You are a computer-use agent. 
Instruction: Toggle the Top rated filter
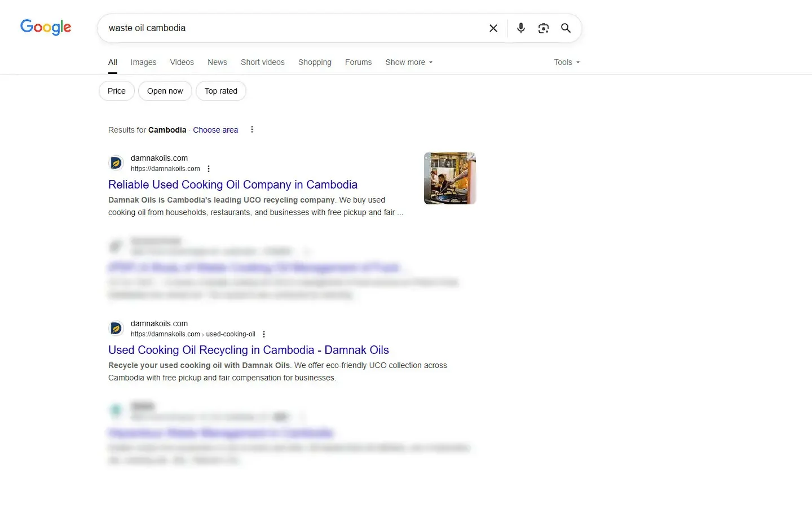220,91
